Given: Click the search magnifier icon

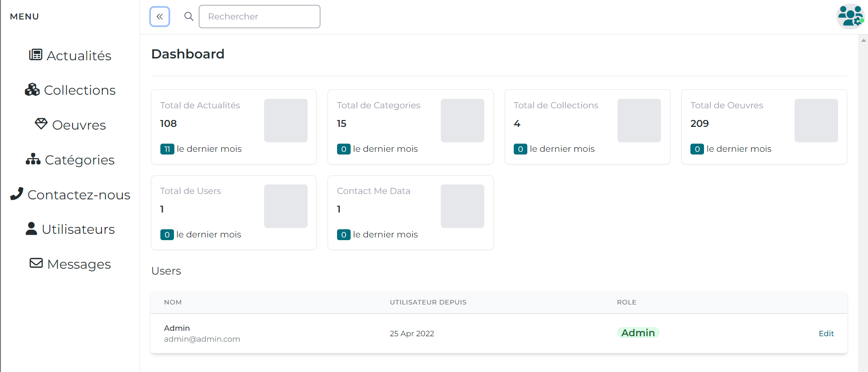Looking at the screenshot, I should pyautogui.click(x=189, y=16).
